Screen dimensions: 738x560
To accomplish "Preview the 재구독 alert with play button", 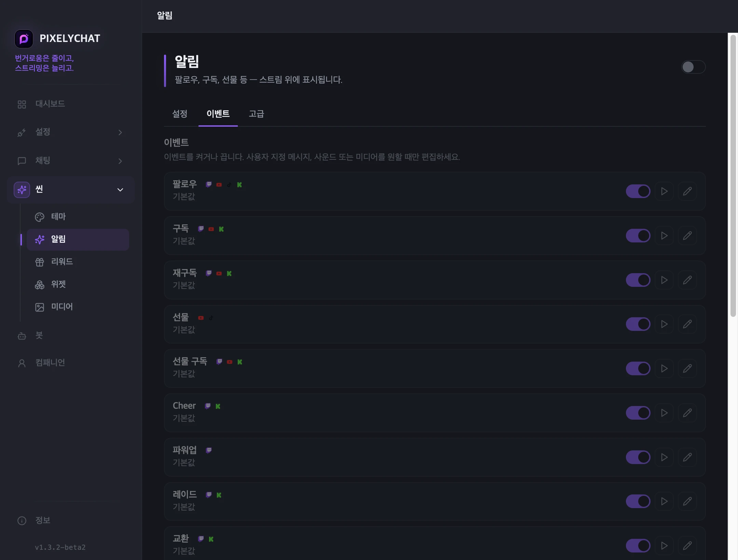I will [x=664, y=280].
